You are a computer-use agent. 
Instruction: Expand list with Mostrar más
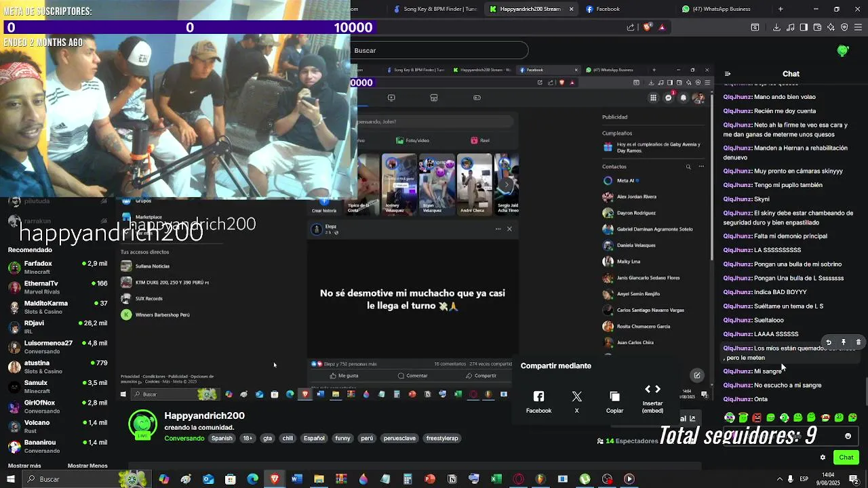click(24, 466)
